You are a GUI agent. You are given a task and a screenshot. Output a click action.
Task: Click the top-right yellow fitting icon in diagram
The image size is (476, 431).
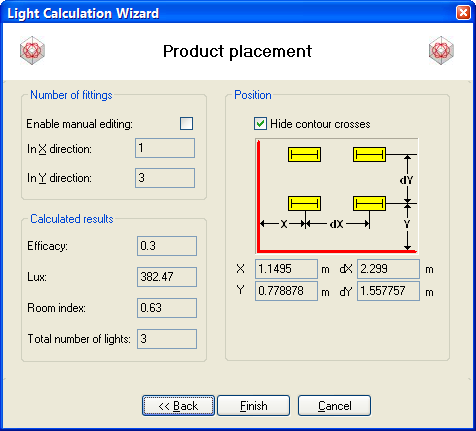369,155
